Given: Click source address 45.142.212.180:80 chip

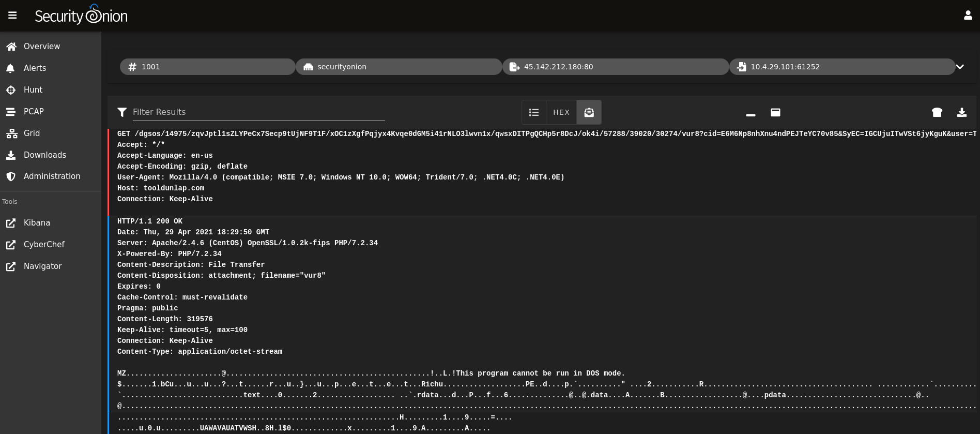Looking at the screenshot, I should pyautogui.click(x=615, y=67).
